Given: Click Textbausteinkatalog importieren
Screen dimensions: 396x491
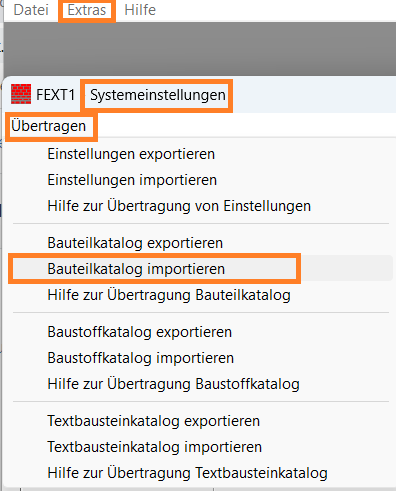Looking at the screenshot, I should [x=154, y=447].
